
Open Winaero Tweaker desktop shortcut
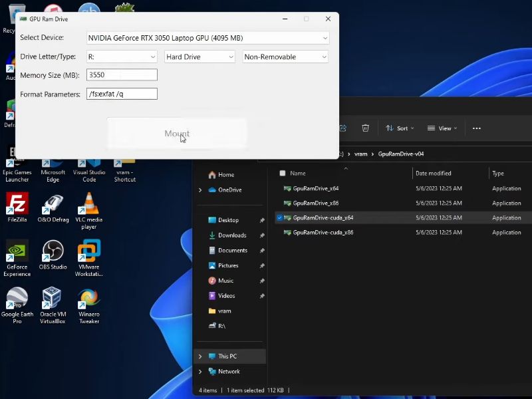[89, 305]
